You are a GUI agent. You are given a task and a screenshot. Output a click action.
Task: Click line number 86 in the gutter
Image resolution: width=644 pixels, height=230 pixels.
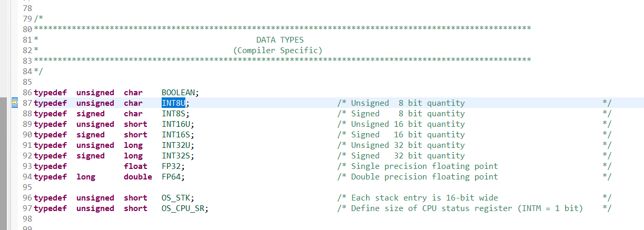pyautogui.click(x=28, y=93)
